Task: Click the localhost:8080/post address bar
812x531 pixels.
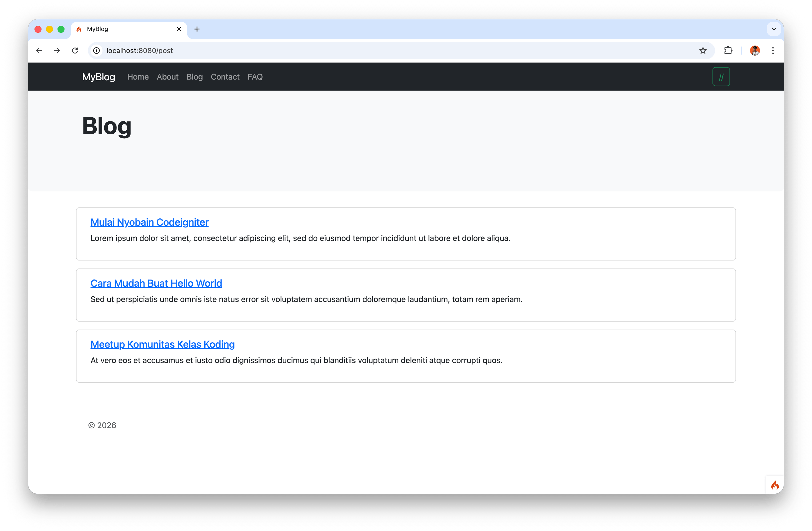Action: 375,51
